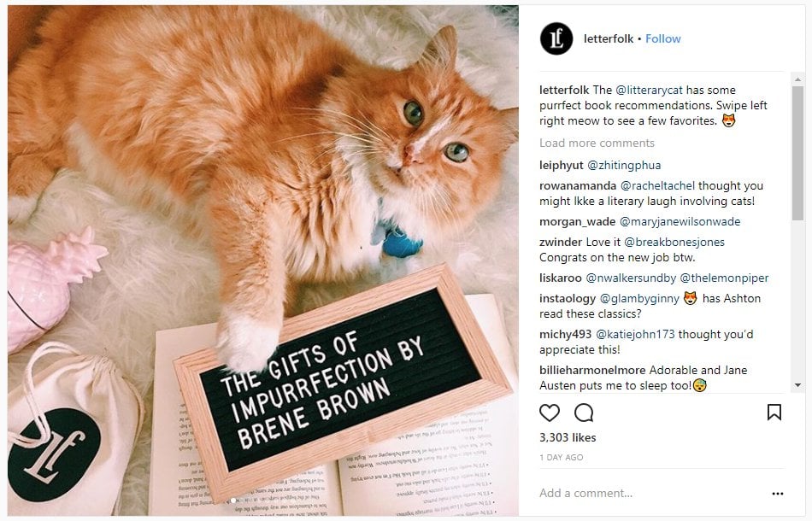Expand Load more comments

597,143
